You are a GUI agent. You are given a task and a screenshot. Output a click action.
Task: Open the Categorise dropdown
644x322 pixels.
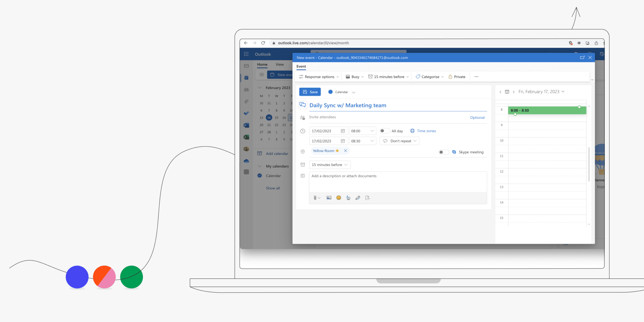click(430, 77)
